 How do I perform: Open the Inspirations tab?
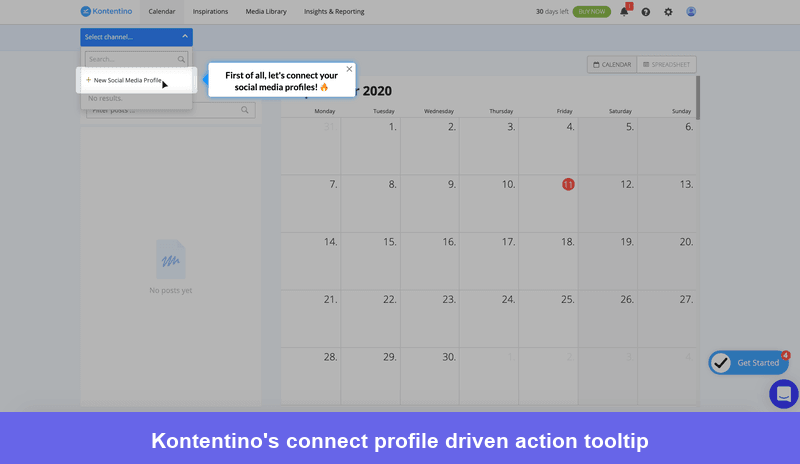210,12
